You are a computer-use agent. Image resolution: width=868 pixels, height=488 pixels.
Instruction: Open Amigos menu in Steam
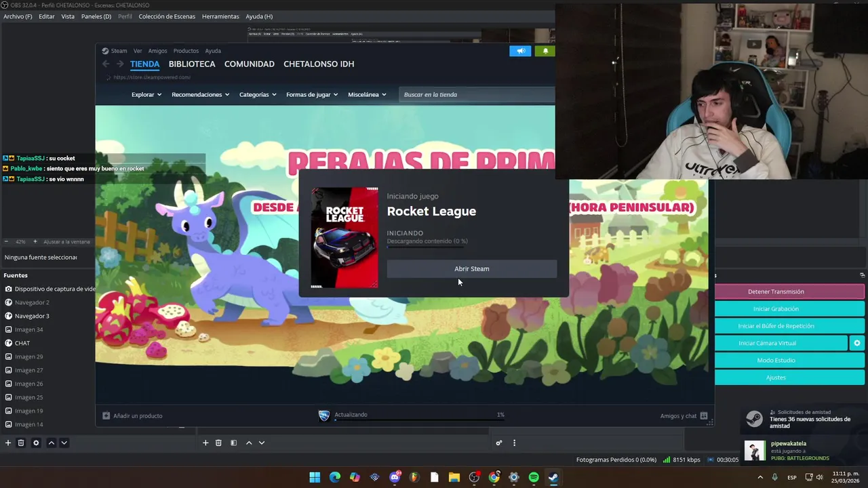coord(157,51)
